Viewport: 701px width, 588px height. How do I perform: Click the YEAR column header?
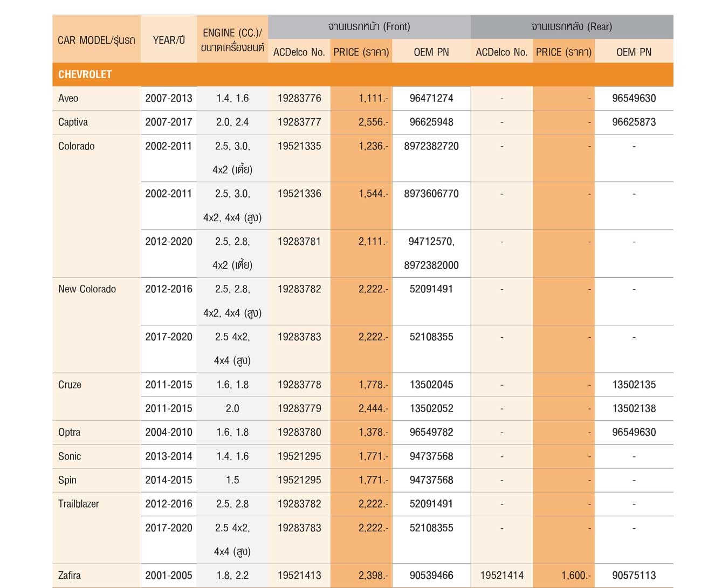169,40
